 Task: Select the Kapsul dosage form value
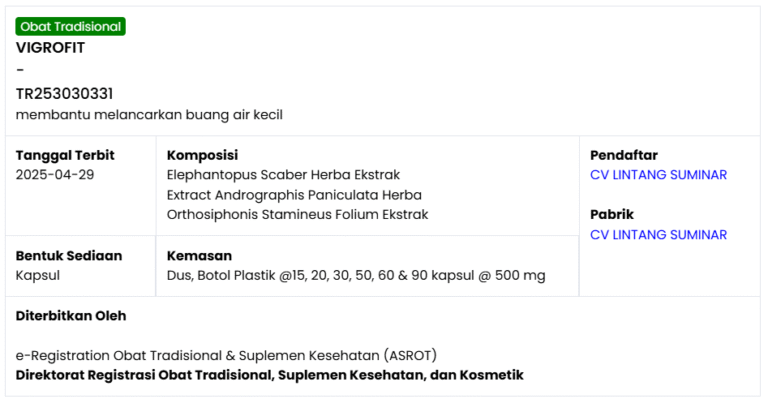pos(38,276)
